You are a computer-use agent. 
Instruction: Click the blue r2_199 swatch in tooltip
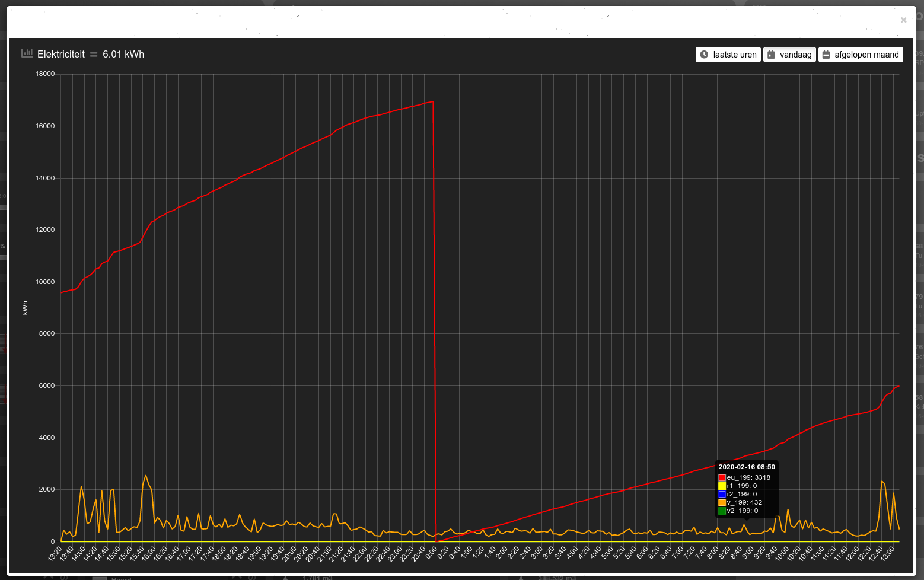(722, 494)
